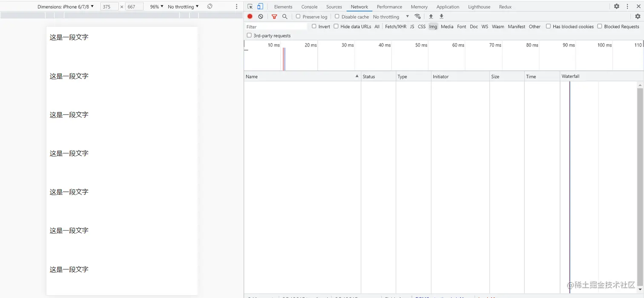This screenshot has width=644, height=298.
Task: Open Network panel settings gear
Action: coord(638,17)
